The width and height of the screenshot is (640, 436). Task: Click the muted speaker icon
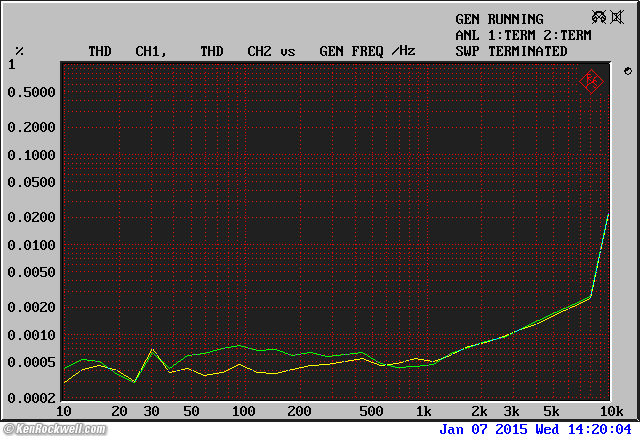(x=618, y=17)
